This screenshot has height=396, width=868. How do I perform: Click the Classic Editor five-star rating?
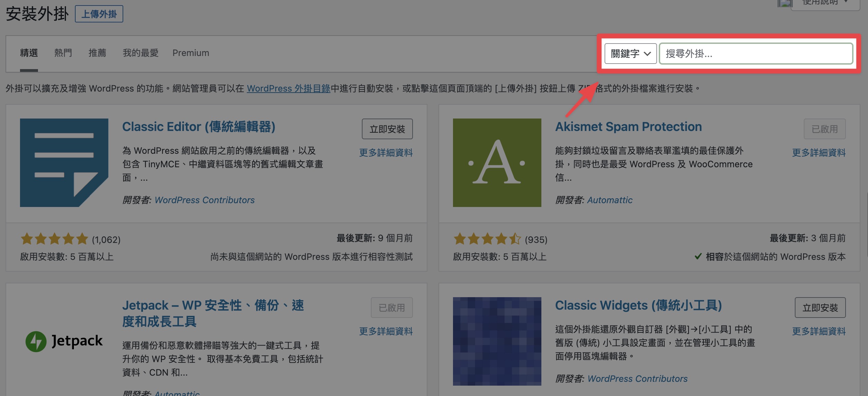click(55, 239)
